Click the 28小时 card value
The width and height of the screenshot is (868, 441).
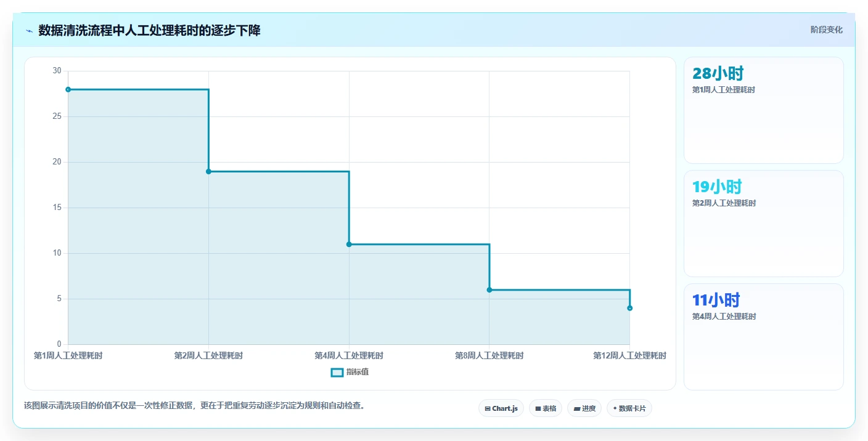click(x=718, y=73)
